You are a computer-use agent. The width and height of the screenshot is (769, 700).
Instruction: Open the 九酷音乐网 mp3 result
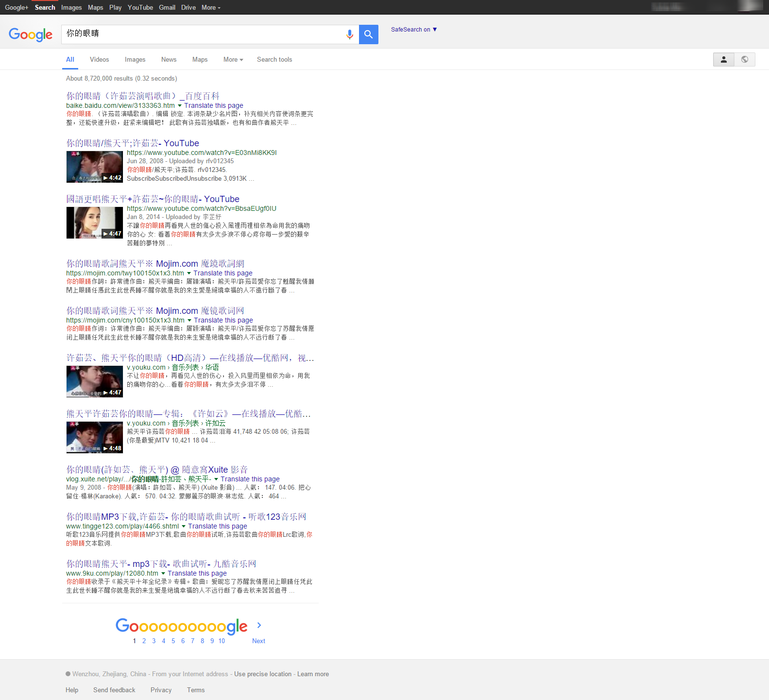pos(161,563)
